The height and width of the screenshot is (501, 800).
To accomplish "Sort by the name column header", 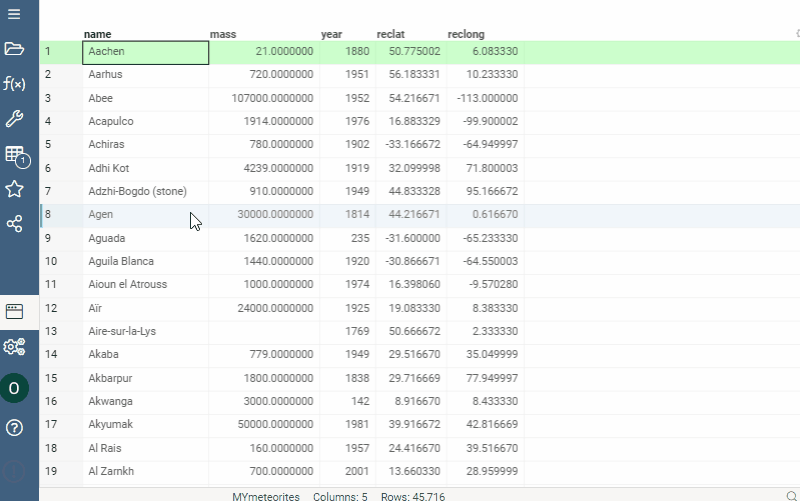I will [98, 34].
